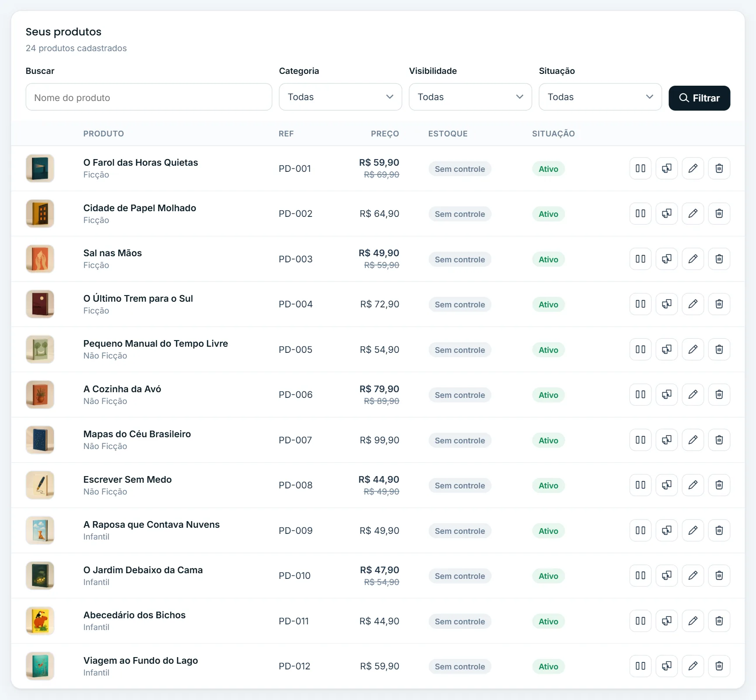Click the Filtrar button
Image resolution: width=756 pixels, height=700 pixels.
[x=699, y=98]
